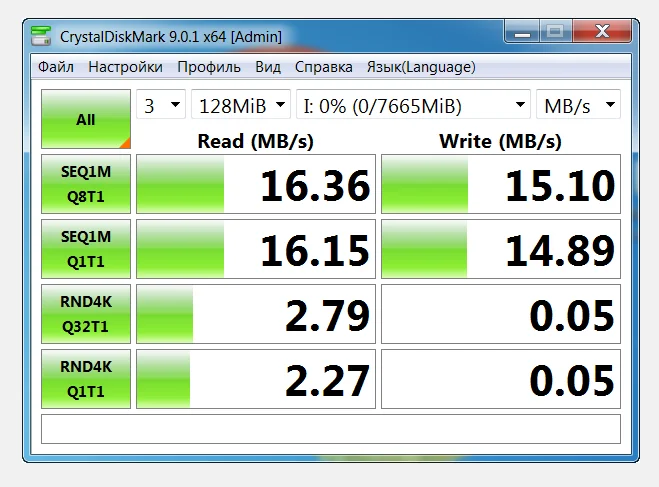Select the 16.36 read result
This screenshot has height=487, width=659.
pos(256,184)
